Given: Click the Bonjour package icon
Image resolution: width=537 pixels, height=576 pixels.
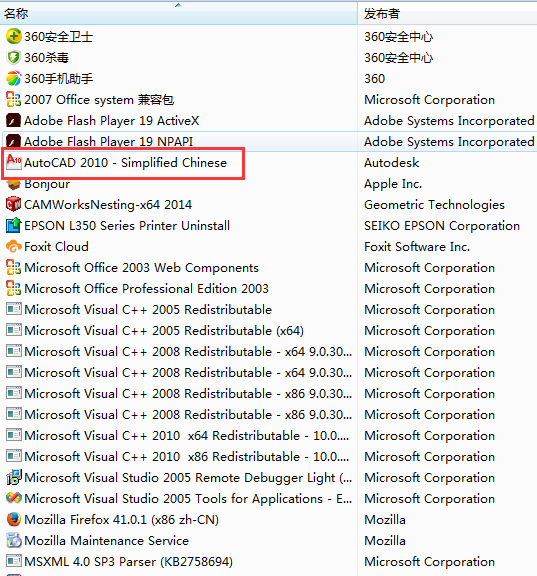Looking at the screenshot, I should pyautogui.click(x=14, y=183).
